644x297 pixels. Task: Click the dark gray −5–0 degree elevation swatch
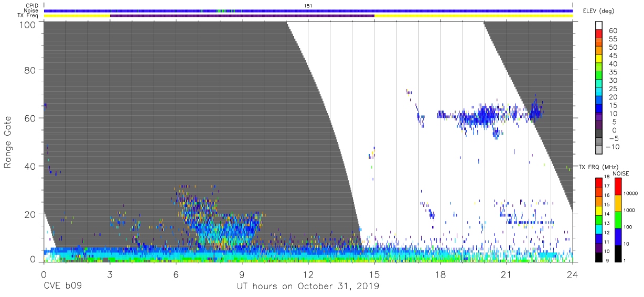(x=599, y=134)
